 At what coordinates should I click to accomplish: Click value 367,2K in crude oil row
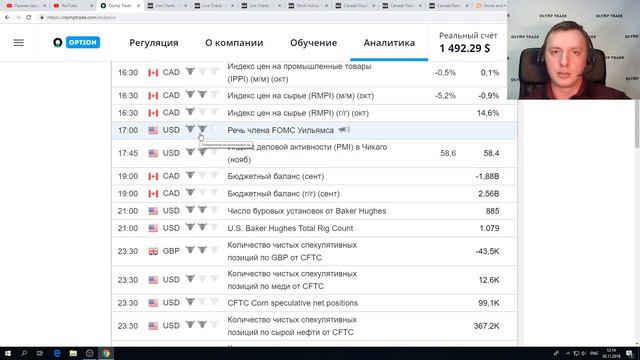point(487,326)
